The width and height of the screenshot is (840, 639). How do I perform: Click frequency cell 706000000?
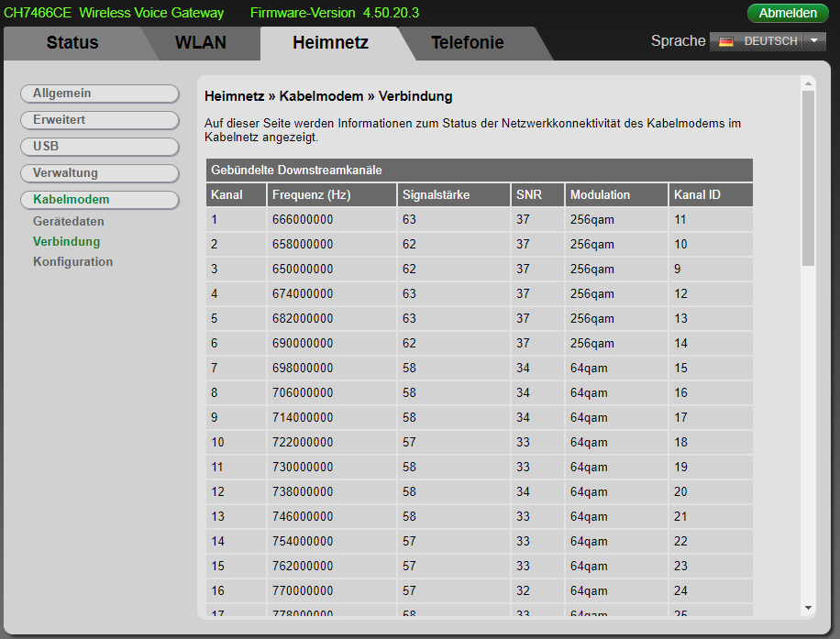coord(332,392)
